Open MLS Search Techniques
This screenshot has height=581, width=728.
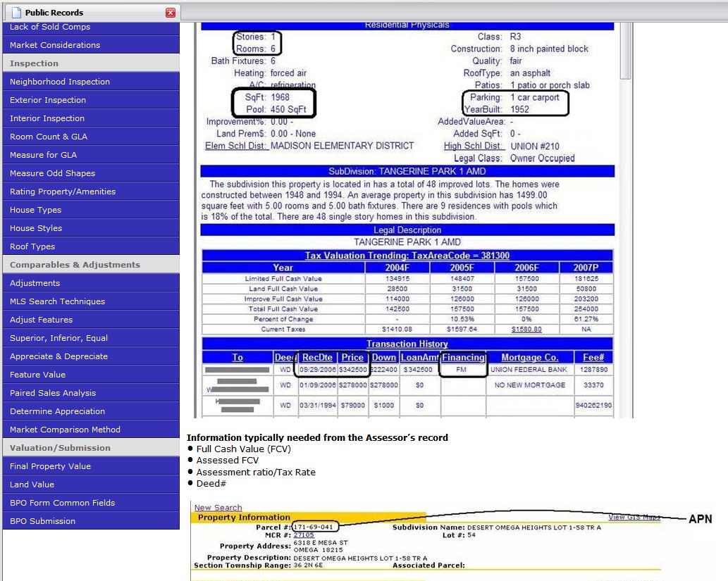91,301
